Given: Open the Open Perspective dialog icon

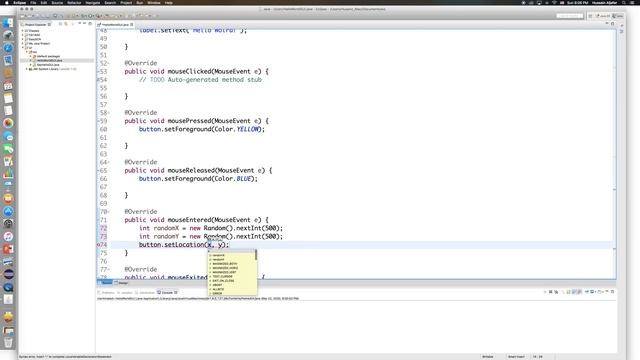Looking at the screenshot, I should click(x=590, y=16).
